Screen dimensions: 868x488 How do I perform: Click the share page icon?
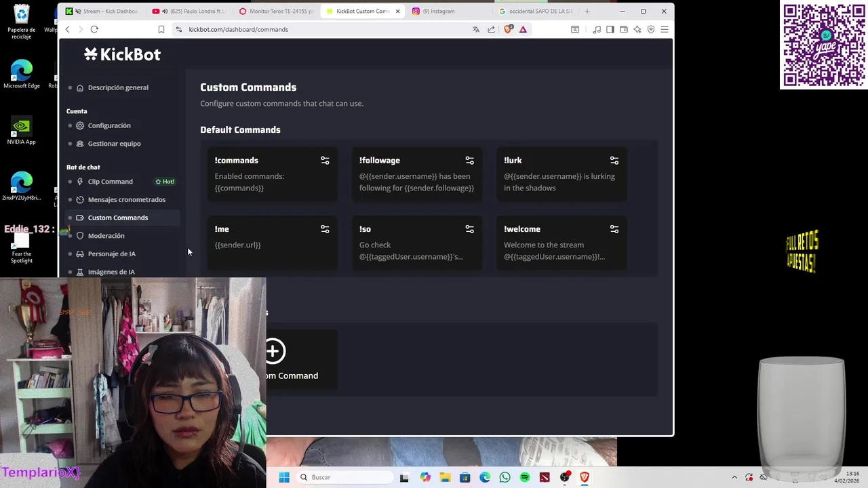(x=492, y=29)
